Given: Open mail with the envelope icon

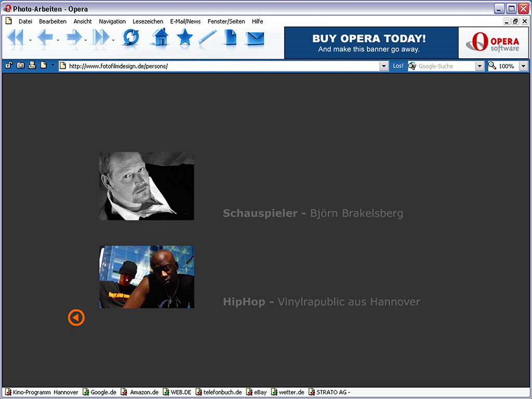Looking at the screenshot, I should pos(255,38).
